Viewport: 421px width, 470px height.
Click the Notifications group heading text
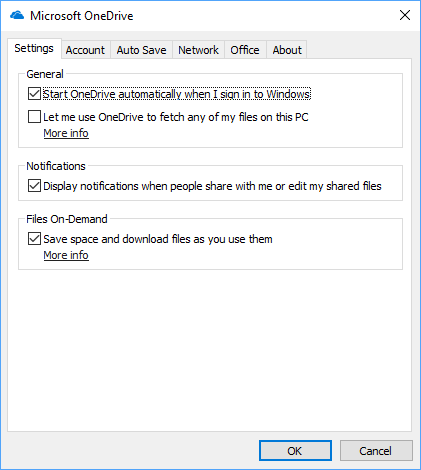click(x=56, y=166)
